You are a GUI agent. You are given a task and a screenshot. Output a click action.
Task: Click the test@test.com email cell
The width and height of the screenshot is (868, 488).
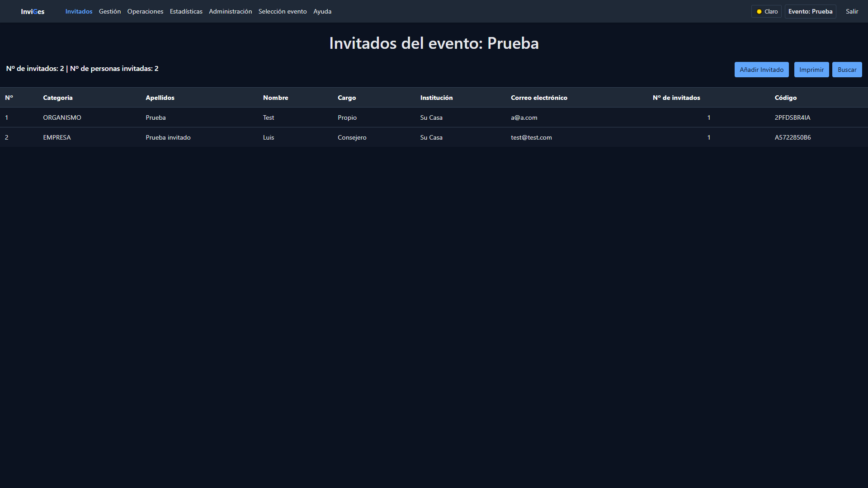[x=531, y=137]
